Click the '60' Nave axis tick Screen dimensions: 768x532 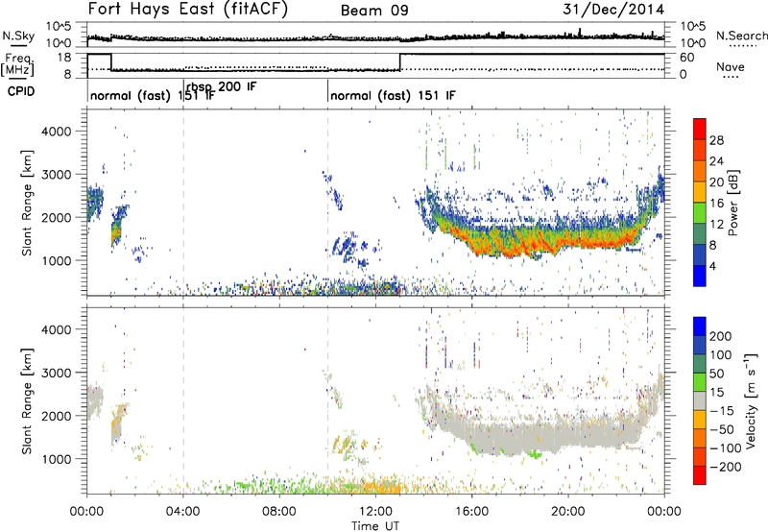[x=687, y=58]
